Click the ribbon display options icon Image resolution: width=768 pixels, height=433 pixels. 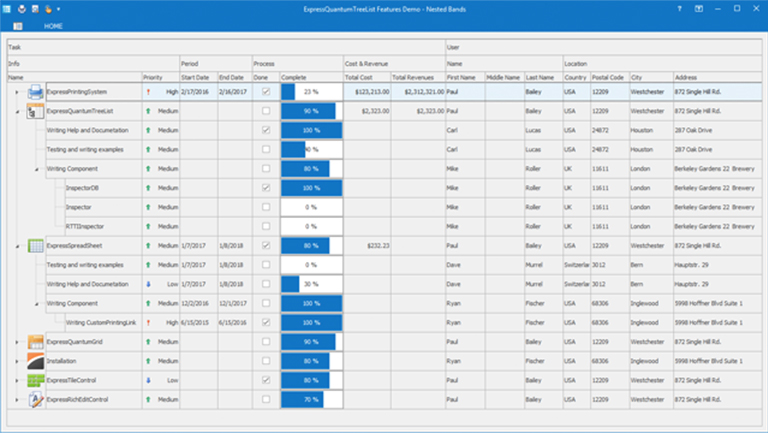(698, 8)
